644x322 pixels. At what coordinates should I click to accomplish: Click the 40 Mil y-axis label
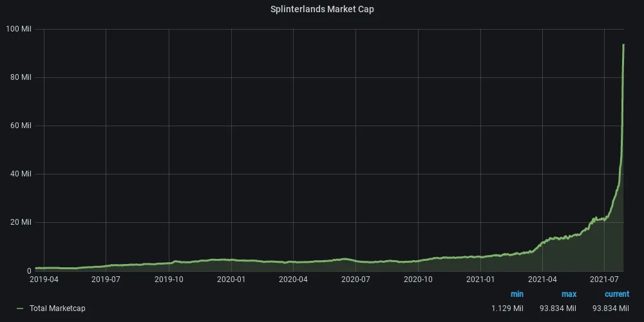point(21,174)
